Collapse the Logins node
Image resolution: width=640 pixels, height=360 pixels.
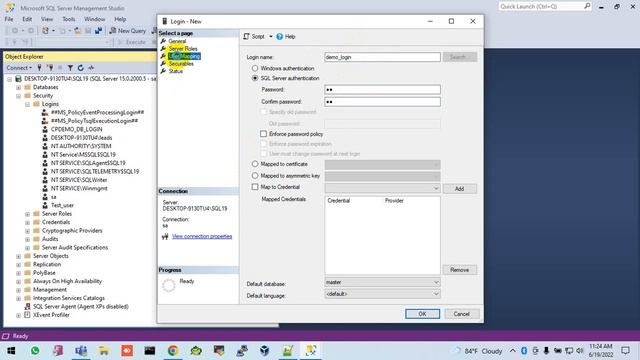27,104
